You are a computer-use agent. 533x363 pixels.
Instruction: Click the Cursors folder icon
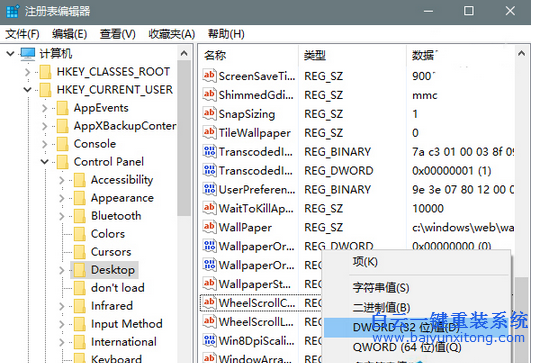click(x=80, y=252)
